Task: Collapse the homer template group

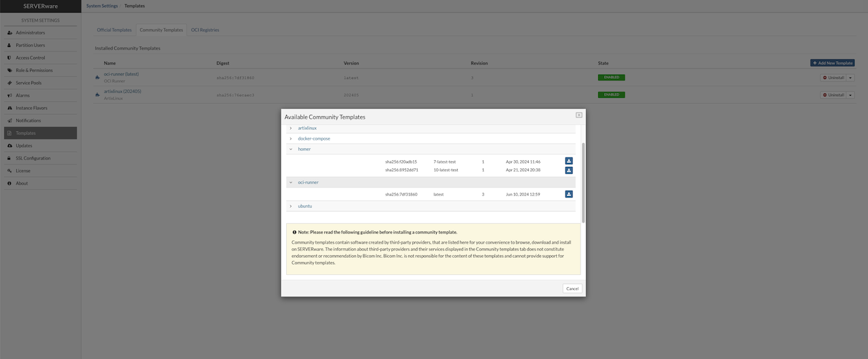Action: [291, 149]
